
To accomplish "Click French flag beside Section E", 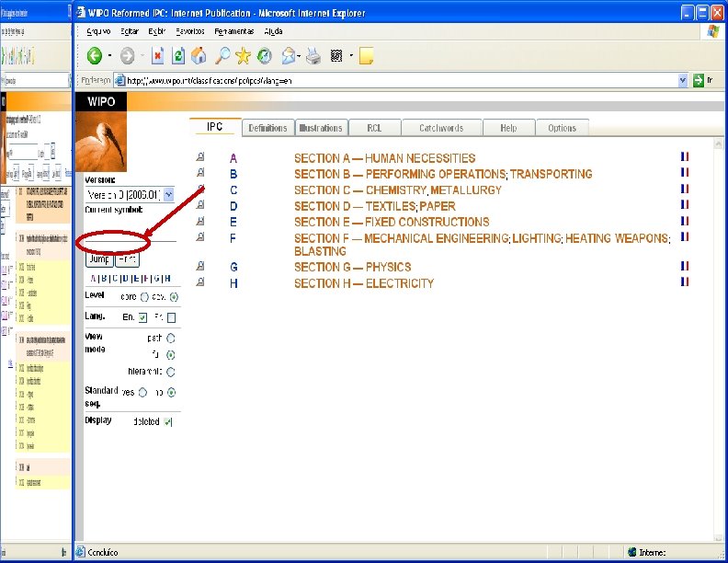I will (685, 221).
